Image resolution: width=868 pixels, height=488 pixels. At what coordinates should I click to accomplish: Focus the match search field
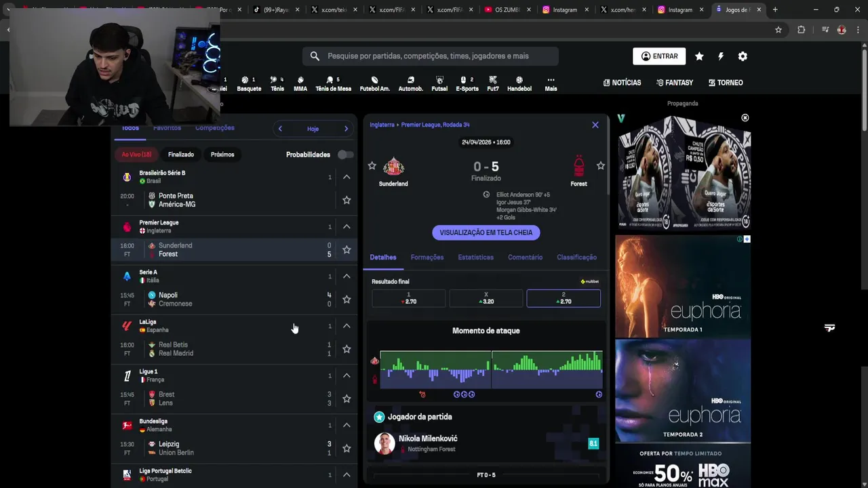click(431, 56)
